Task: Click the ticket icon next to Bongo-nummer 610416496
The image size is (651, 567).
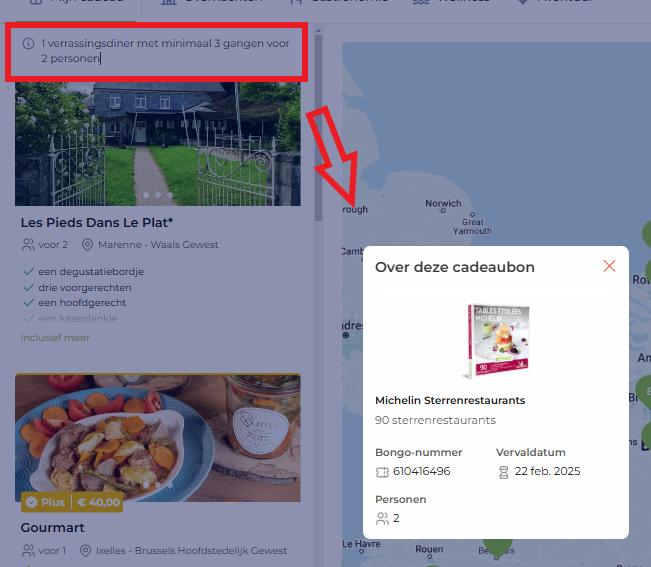Action: coord(382,472)
